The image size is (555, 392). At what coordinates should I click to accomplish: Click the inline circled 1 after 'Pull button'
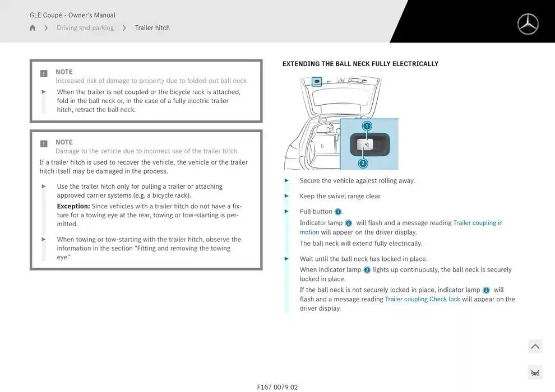pyautogui.click(x=338, y=212)
